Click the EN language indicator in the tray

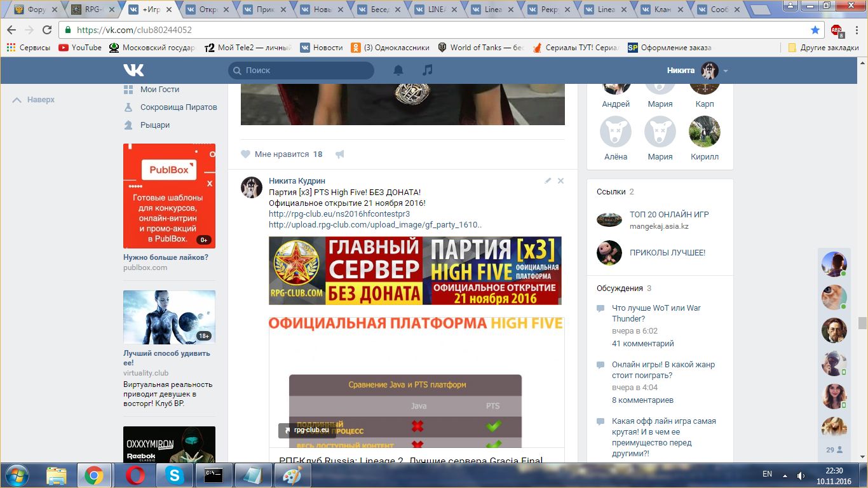pyautogui.click(x=767, y=475)
